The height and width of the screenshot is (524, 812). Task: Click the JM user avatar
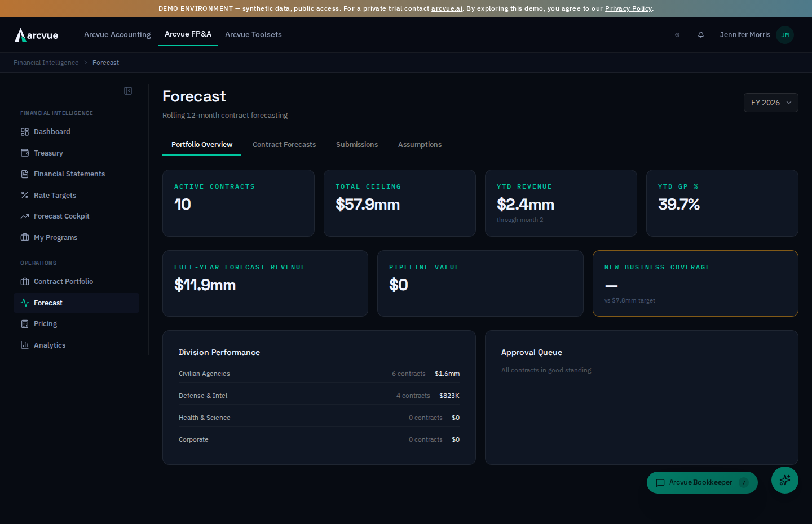(785, 35)
